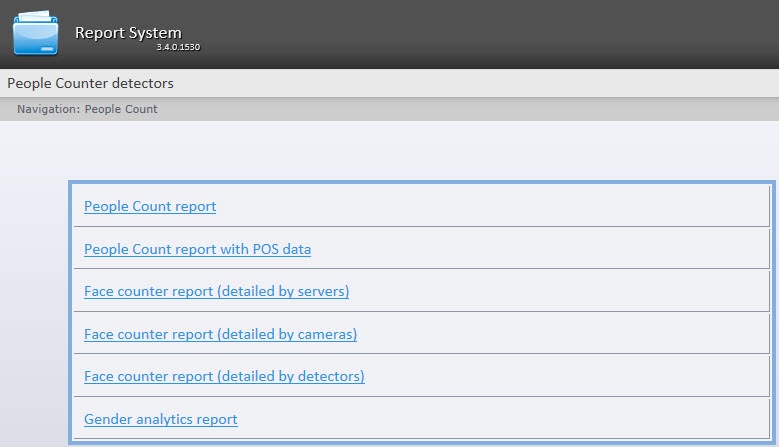Click the gray left sidebar strip
The height and width of the screenshot is (447, 779).
tap(30, 300)
